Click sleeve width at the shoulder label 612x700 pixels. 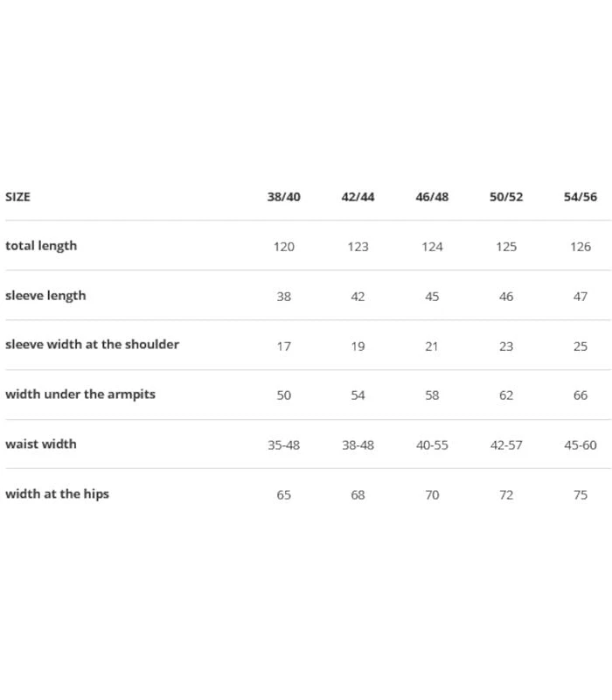tap(92, 345)
